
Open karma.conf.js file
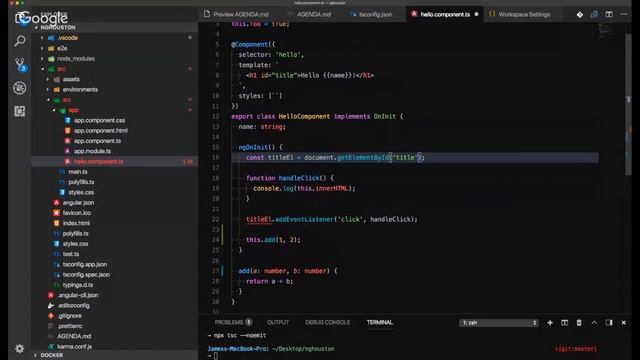pos(74,347)
